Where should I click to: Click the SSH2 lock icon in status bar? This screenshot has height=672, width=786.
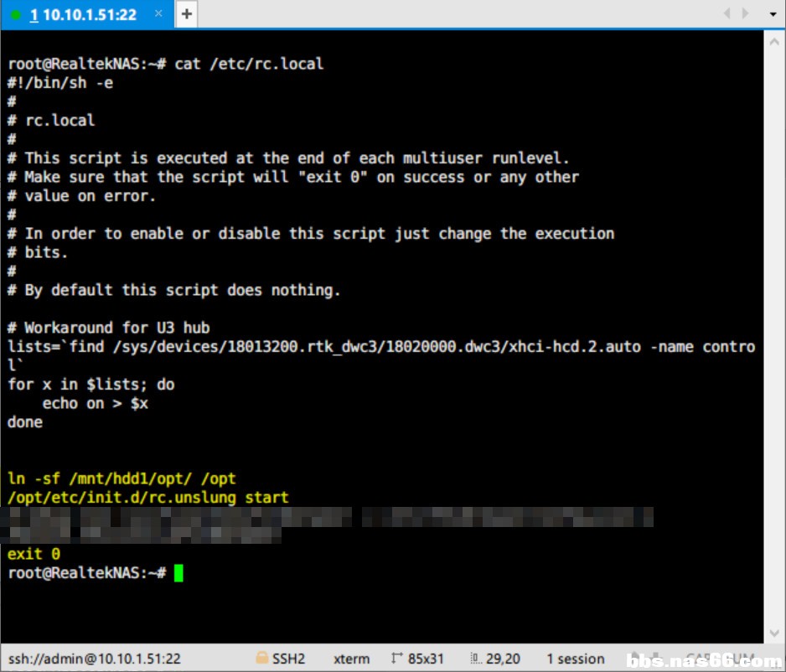tap(261, 659)
